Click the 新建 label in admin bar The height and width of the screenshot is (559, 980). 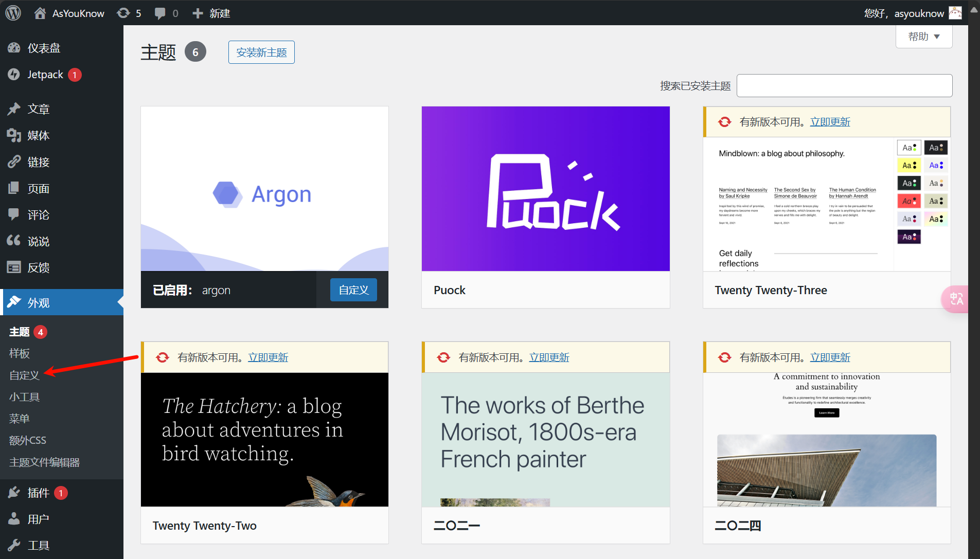(220, 13)
